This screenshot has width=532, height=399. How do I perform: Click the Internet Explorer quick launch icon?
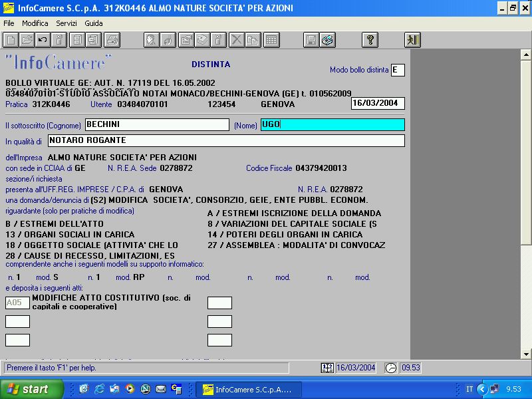[99, 389]
